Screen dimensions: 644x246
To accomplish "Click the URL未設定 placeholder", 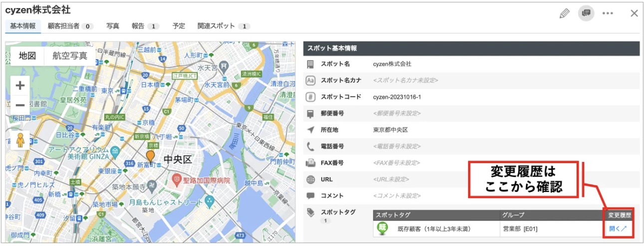I will 391,179.
